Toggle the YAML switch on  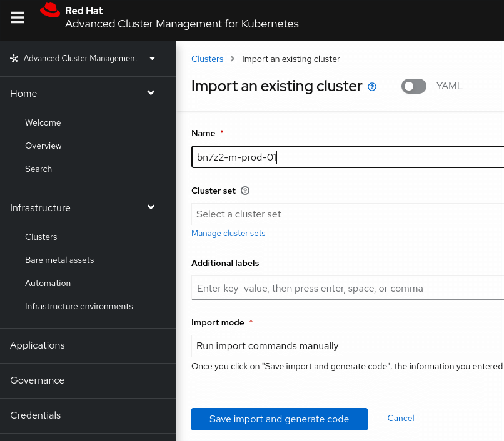(x=414, y=86)
